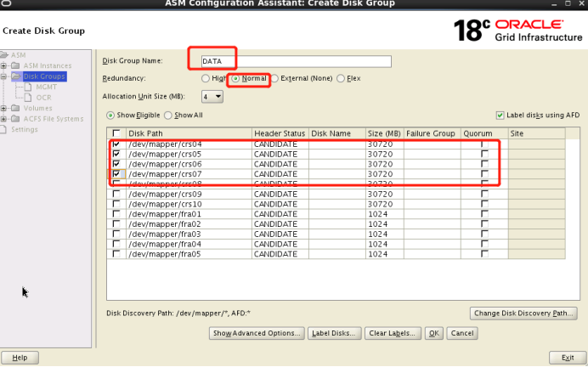Select ASM Instances in the tree
Viewport: 588px width, 367px height.
(48, 65)
